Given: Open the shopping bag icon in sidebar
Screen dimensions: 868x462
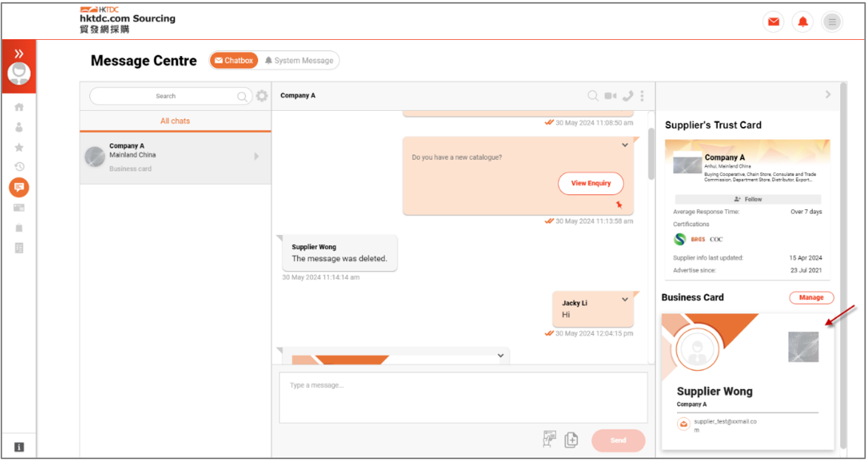Looking at the screenshot, I should coord(19,228).
